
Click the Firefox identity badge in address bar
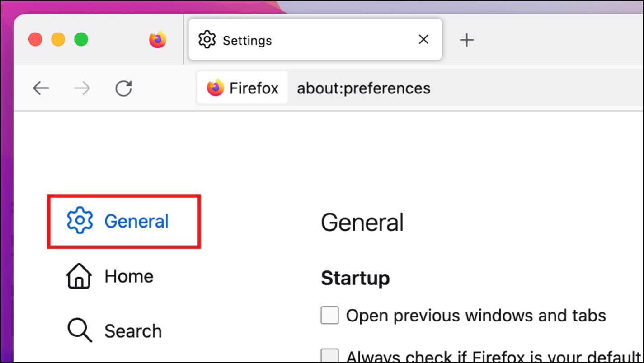[x=243, y=88]
